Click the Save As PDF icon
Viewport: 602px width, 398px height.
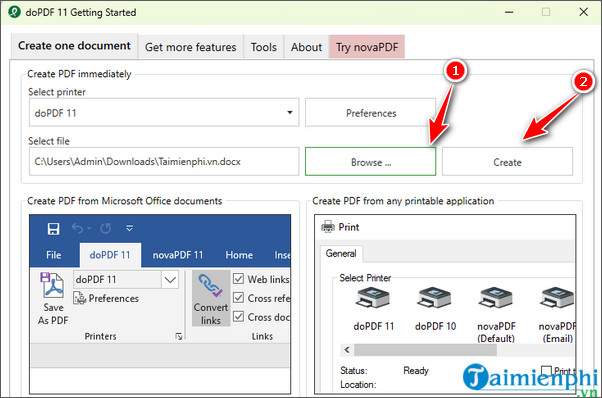point(52,285)
